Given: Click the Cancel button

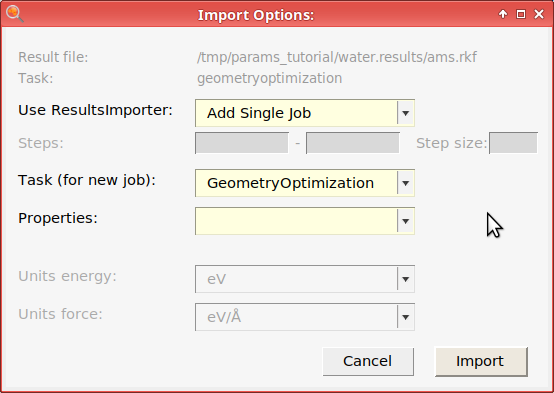Looking at the screenshot, I should point(368,362).
